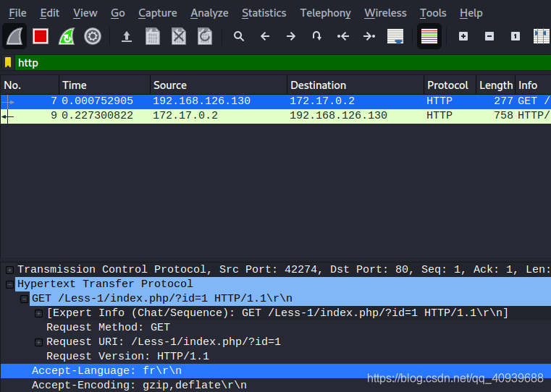Reset text to normal size
The image size is (551, 392).
coord(515,36)
